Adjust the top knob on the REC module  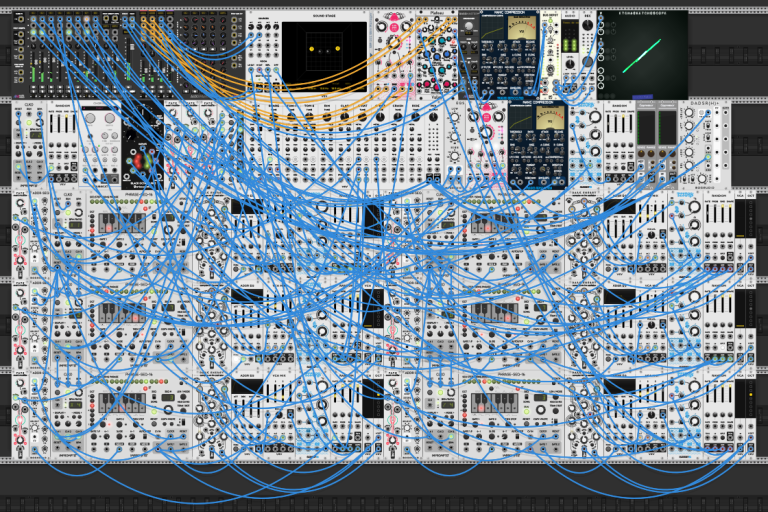[588, 25]
